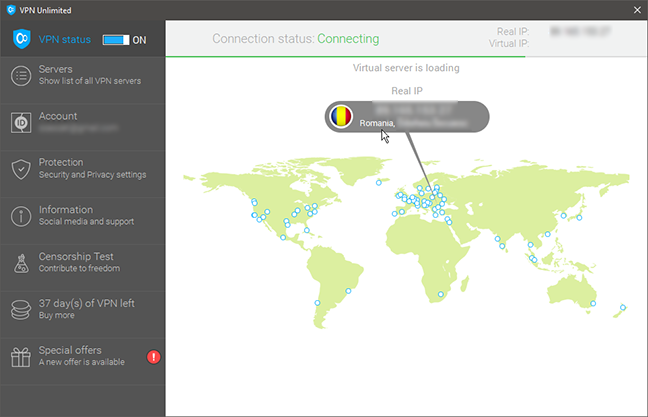Click the red alert badge on Special offers
The width and height of the screenshot is (648, 417).
tap(154, 357)
